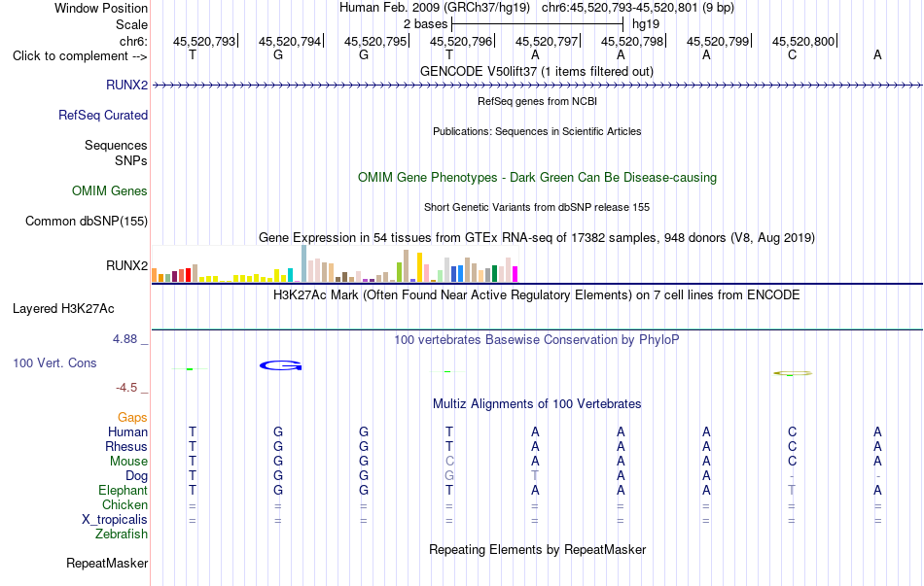Click the OMIM Genes track label
Image resolution: width=924 pixels, height=586 pixels.
coord(110,190)
